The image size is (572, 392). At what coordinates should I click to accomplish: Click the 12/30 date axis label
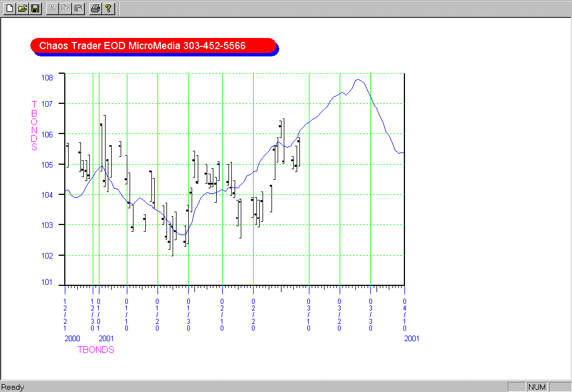click(92, 315)
